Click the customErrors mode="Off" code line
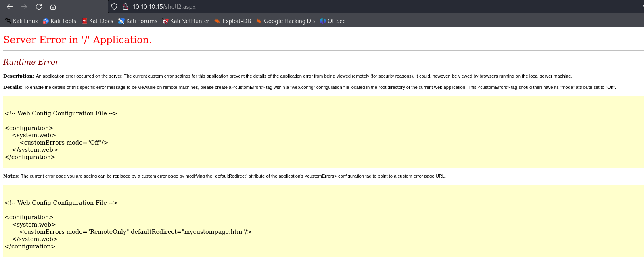 point(64,143)
